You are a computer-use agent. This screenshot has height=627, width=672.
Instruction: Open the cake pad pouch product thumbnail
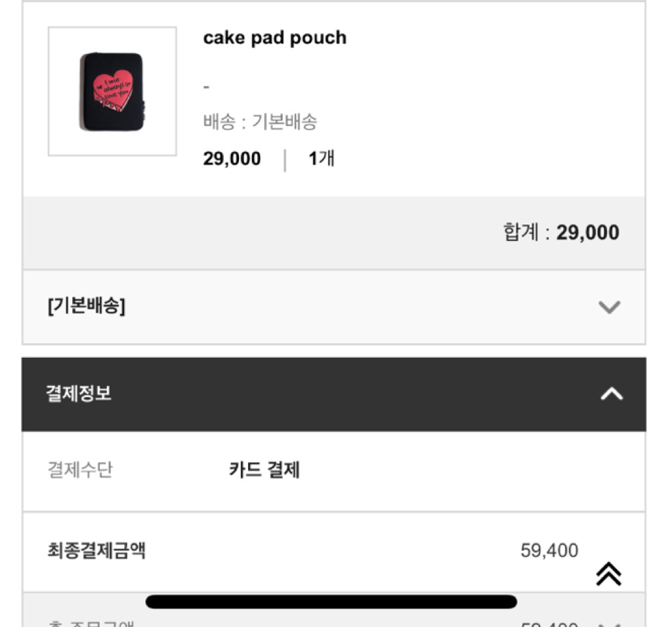tap(112, 91)
